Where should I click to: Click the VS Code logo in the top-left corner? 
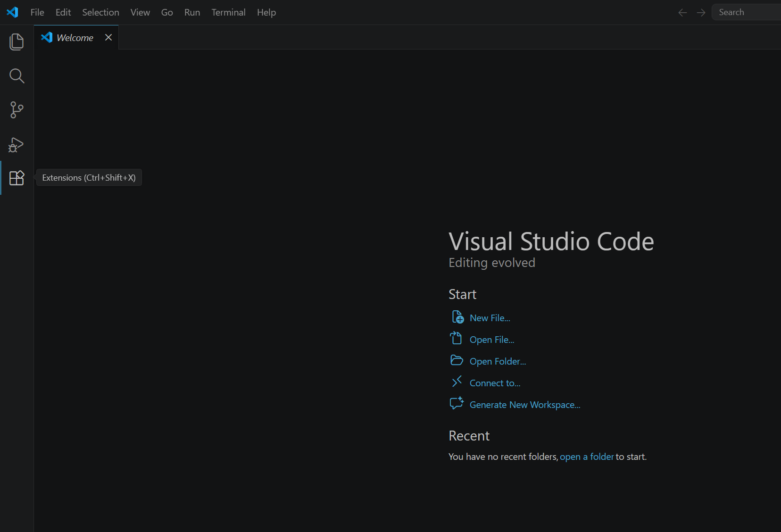[x=12, y=12]
